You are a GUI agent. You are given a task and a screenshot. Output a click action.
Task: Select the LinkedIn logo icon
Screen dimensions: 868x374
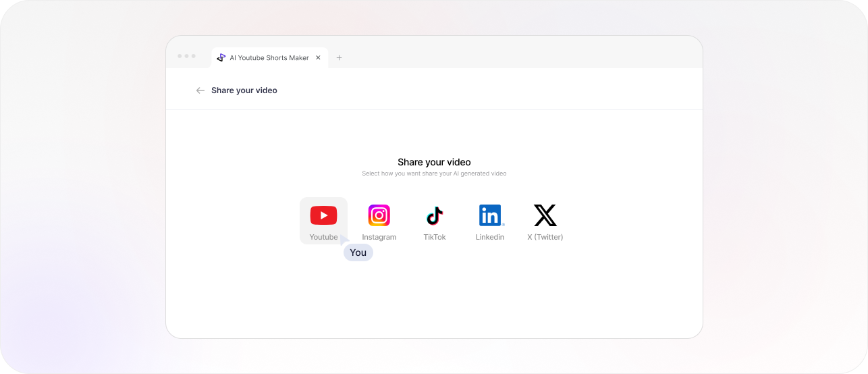[x=491, y=215]
